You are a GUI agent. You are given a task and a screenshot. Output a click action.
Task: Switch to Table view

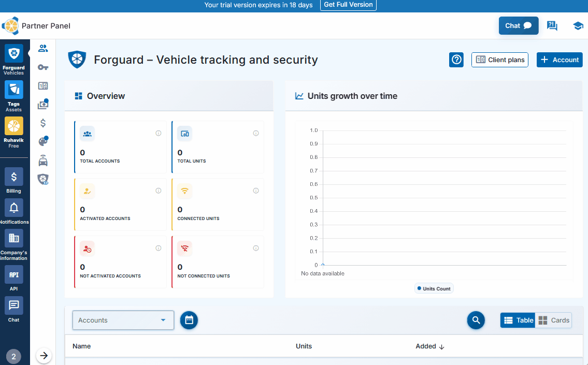(x=518, y=320)
